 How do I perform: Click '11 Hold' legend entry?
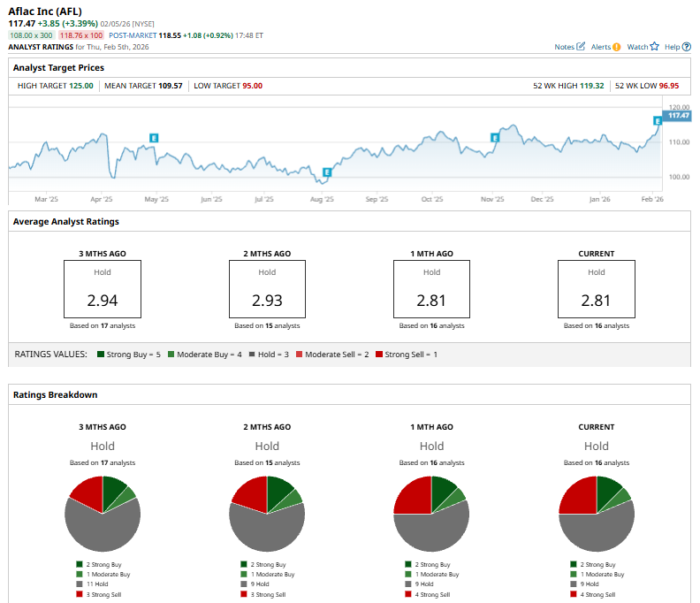coord(93,584)
